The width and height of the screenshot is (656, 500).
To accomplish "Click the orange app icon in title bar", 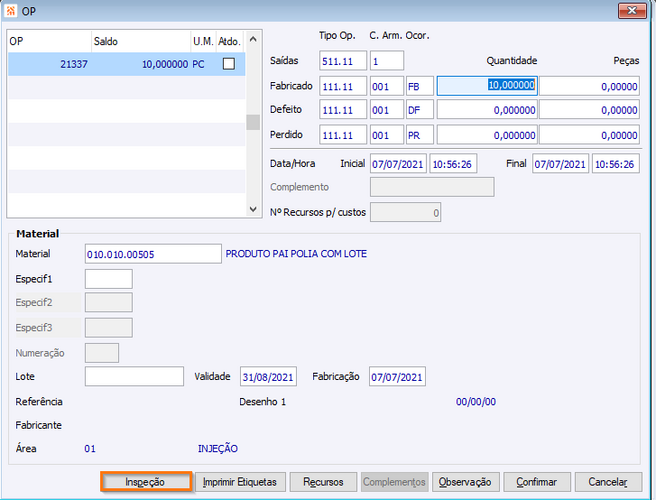I will point(10,10).
